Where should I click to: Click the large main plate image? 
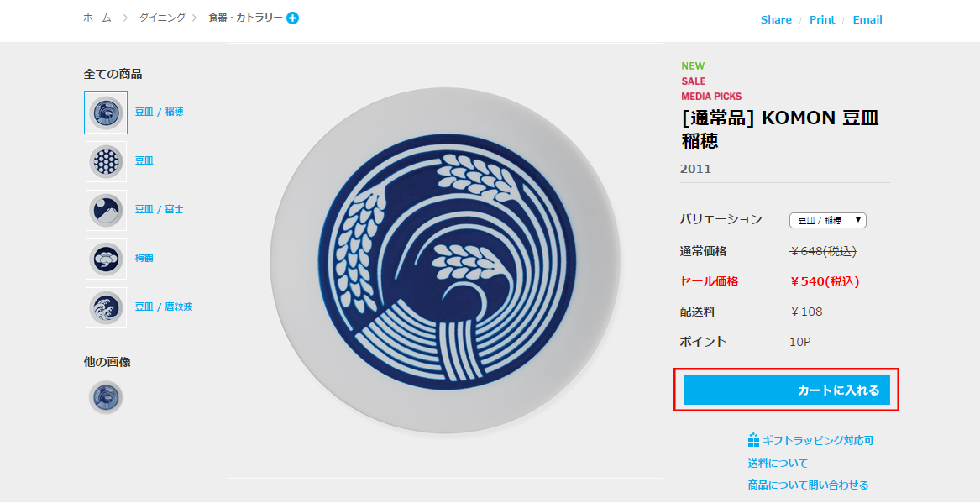pos(445,260)
